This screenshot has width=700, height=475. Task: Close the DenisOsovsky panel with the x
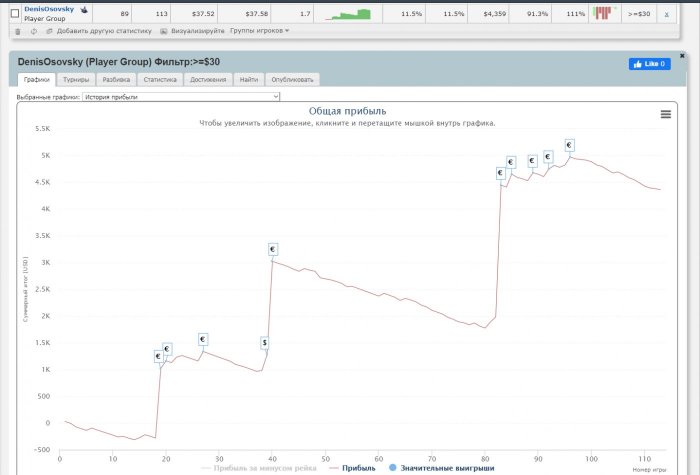coord(682,56)
